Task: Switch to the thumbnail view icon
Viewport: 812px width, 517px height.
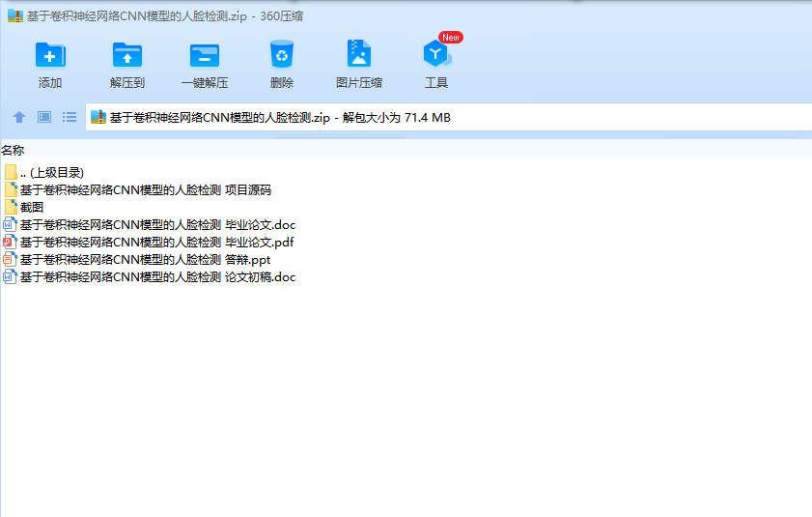Action: pyautogui.click(x=44, y=117)
